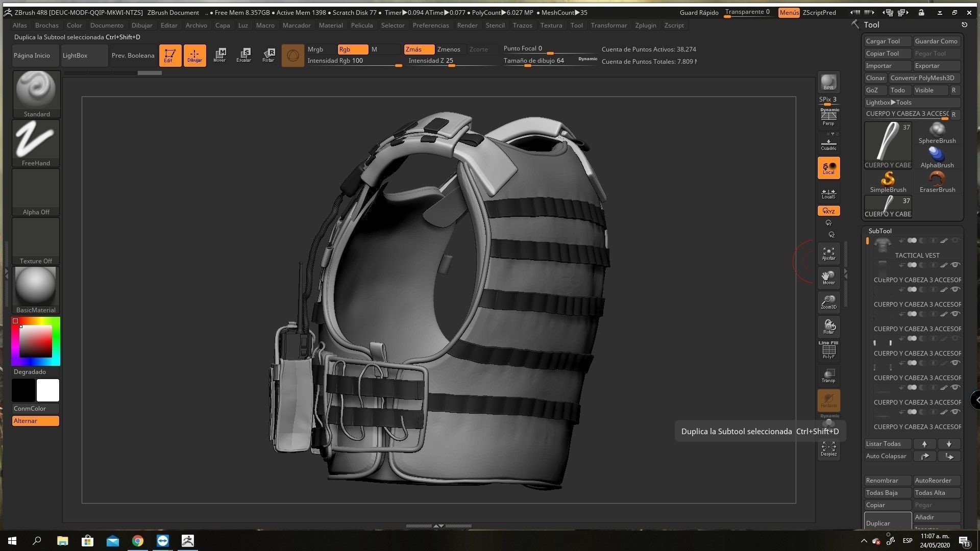The width and height of the screenshot is (980, 551).
Task: Select the SphereBrush tool
Action: [937, 133]
